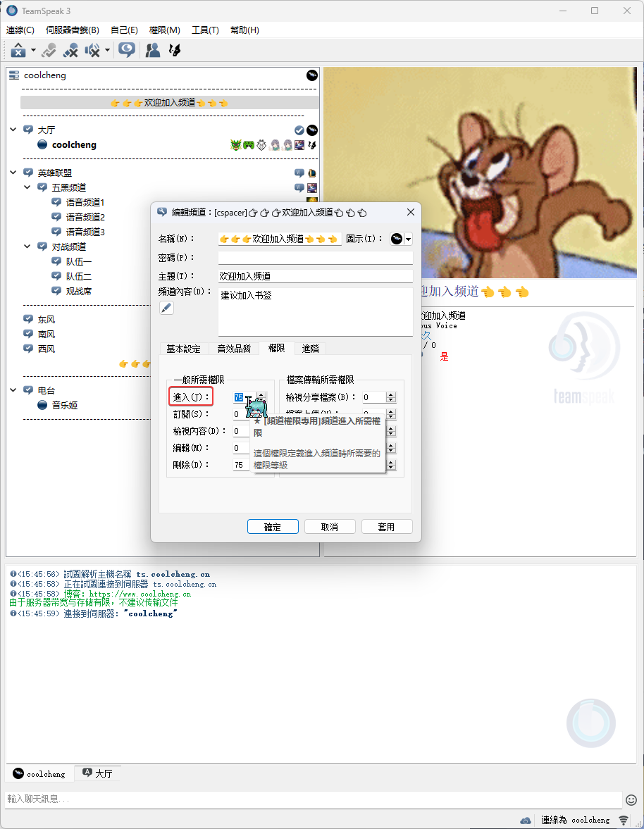Screen dimensions: 644x829
Task: Select channel 队伍二
Action: pos(79,276)
